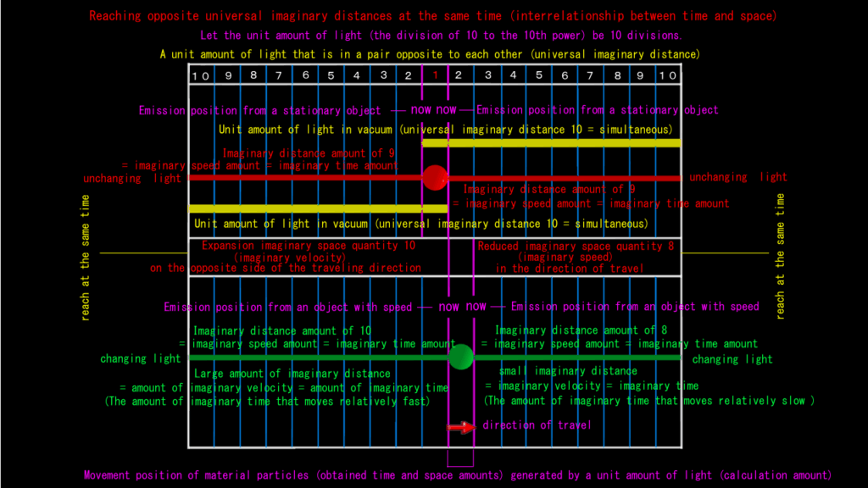Screen dimensions: 868x488
Task: Select the left "unchanging light" label
Action: (131, 179)
